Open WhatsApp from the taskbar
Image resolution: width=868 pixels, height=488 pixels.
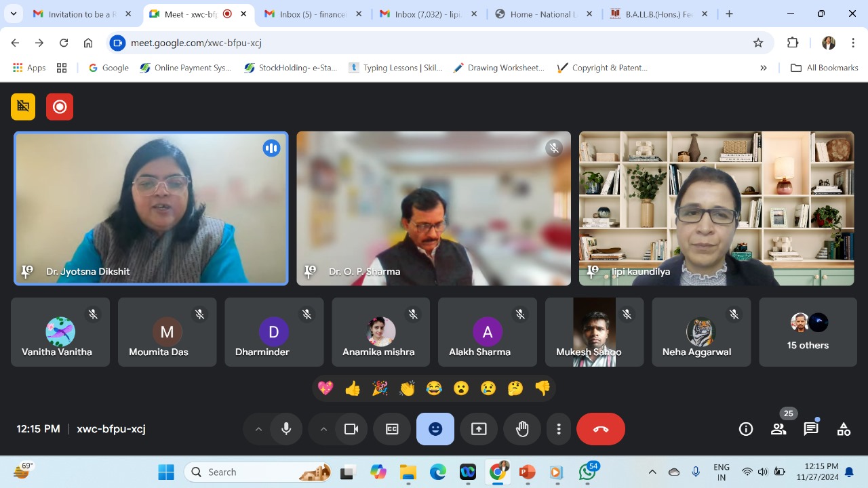[x=587, y=472]
